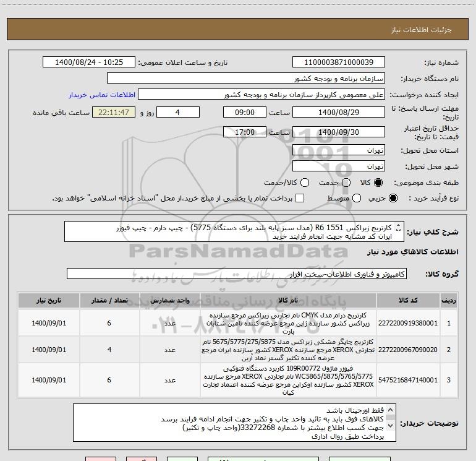Click the unit عدد in row 2
Viewport: 476px width, 461px height.
[x=170, y=350]
